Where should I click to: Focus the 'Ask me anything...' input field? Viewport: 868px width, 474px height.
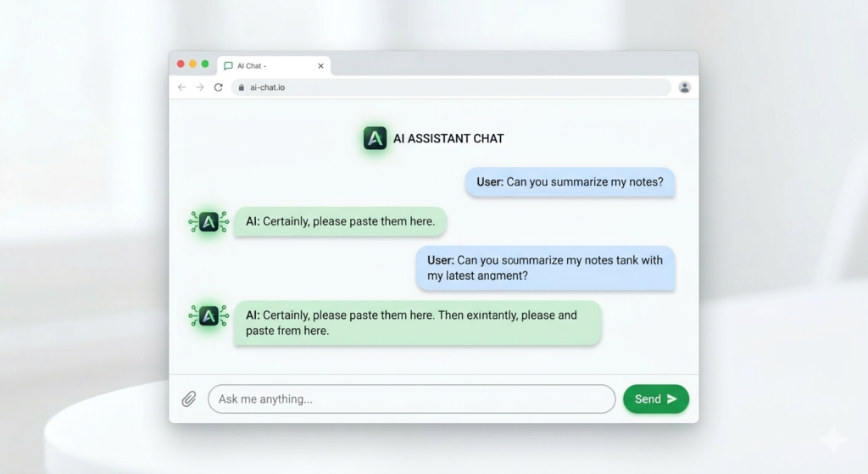tap(411, 399)
